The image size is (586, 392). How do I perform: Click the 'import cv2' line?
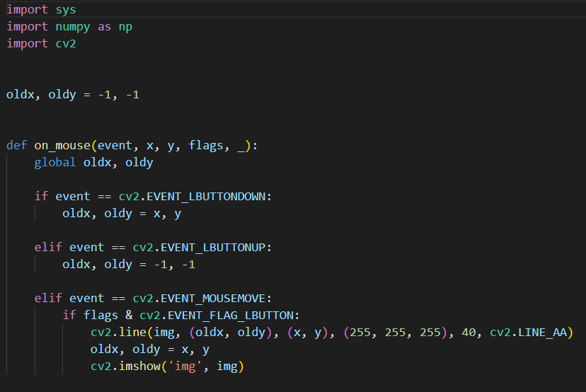pyautogui.click(x=41, y=44)
